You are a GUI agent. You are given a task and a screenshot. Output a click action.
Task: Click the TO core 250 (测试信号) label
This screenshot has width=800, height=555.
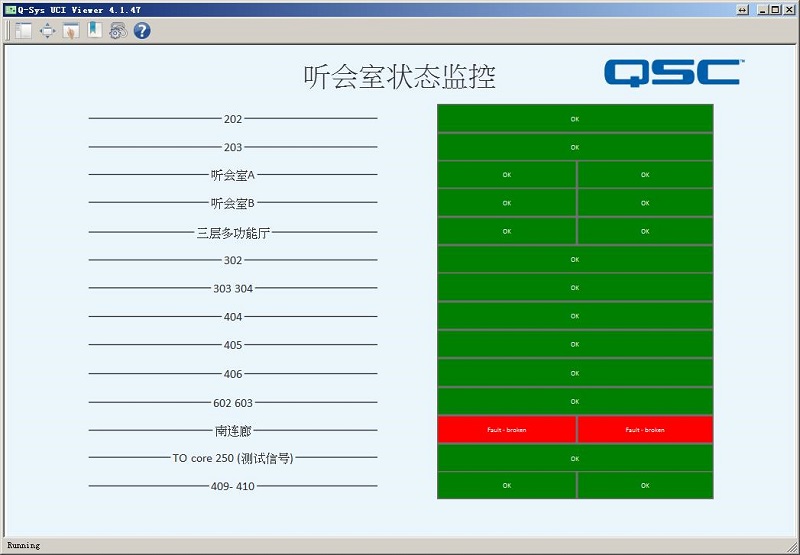pos(233,458)
